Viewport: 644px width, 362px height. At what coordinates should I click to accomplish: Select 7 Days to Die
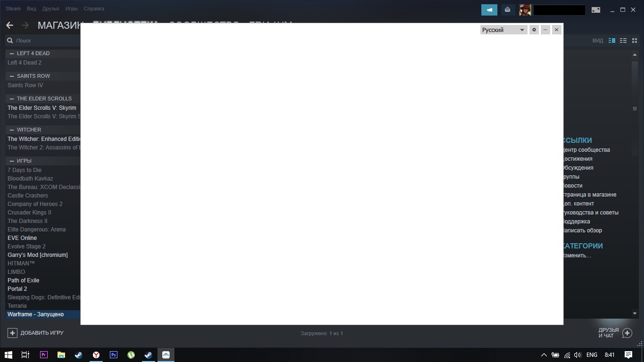(25, 170)
